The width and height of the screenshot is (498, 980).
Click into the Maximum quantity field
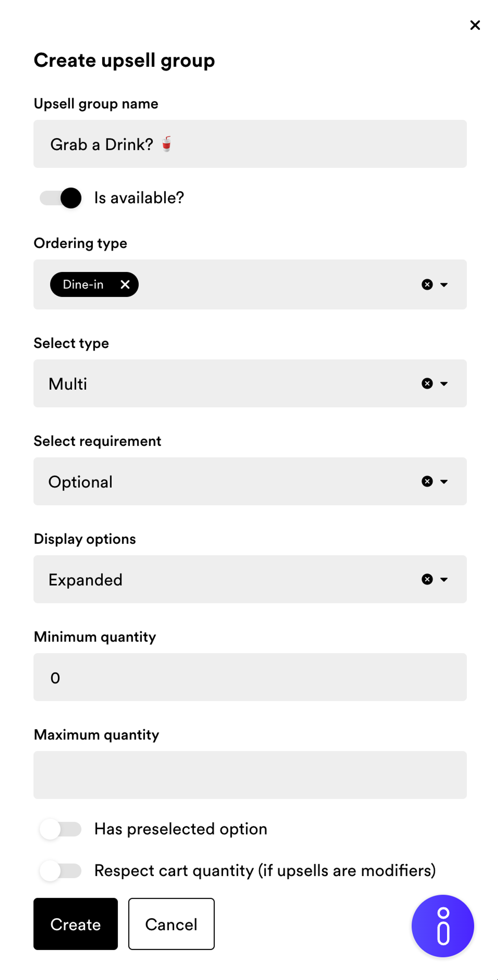[249, 775]
